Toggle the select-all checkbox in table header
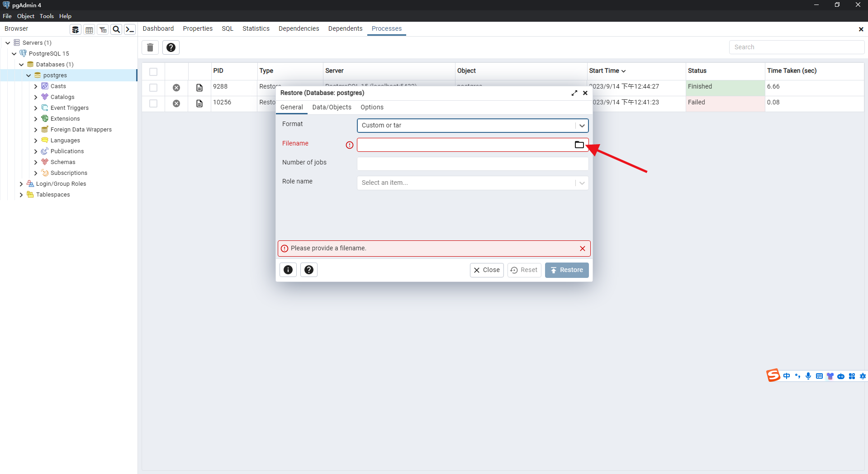The height and width of the screenshot is (474, 868). coord(153,72)
